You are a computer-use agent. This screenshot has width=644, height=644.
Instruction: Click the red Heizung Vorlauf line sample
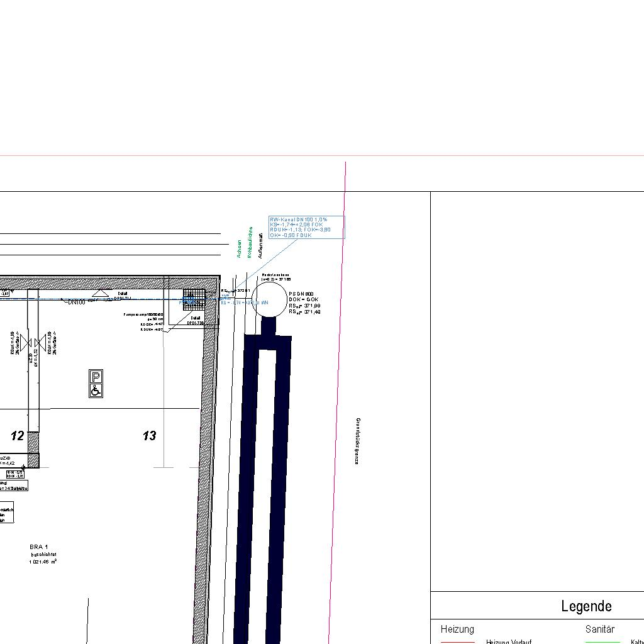tap(457, 642)
